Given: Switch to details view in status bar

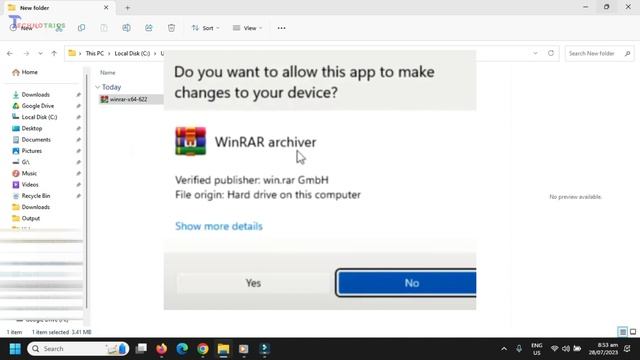Looking at the screenshot, I should (x=622, y=332).
